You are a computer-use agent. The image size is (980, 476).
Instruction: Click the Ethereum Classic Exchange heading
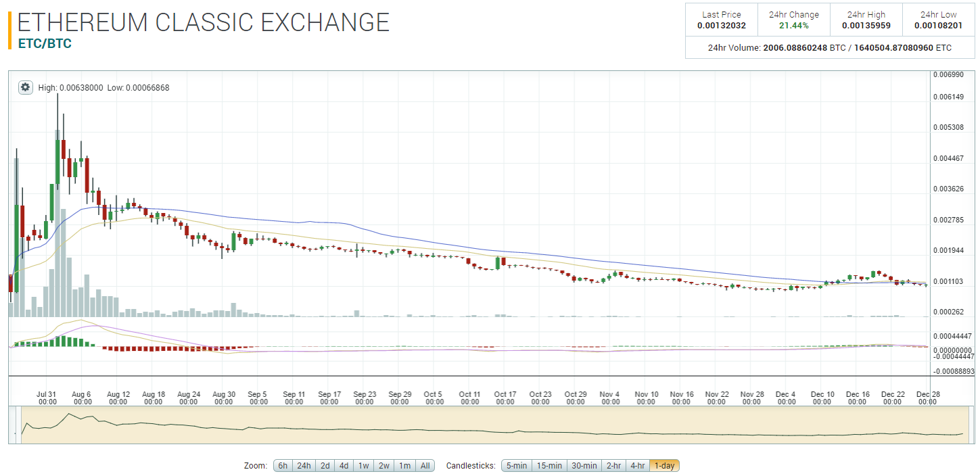click(204, 22)
